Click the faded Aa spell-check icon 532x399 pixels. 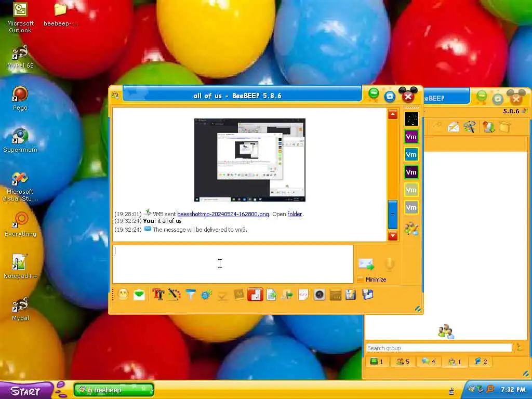tap(239, 295)
